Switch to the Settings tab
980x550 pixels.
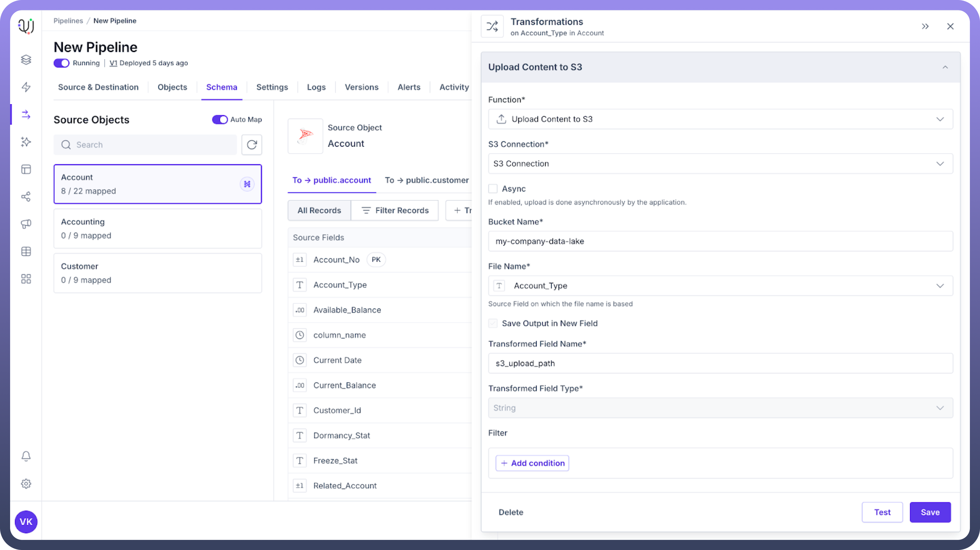[x=272, y=87]
